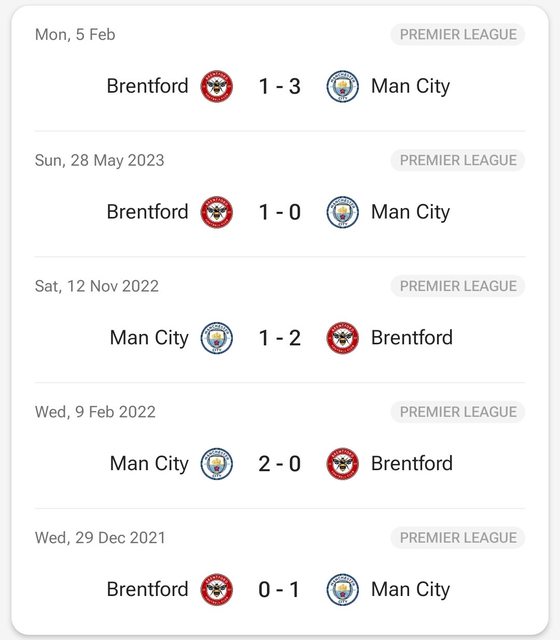Image resolution: width=560 pixels, height=640 pixels.
Task: Click Man City crest in 12 Nov 2022 match
Action: (x=217, y=338)
